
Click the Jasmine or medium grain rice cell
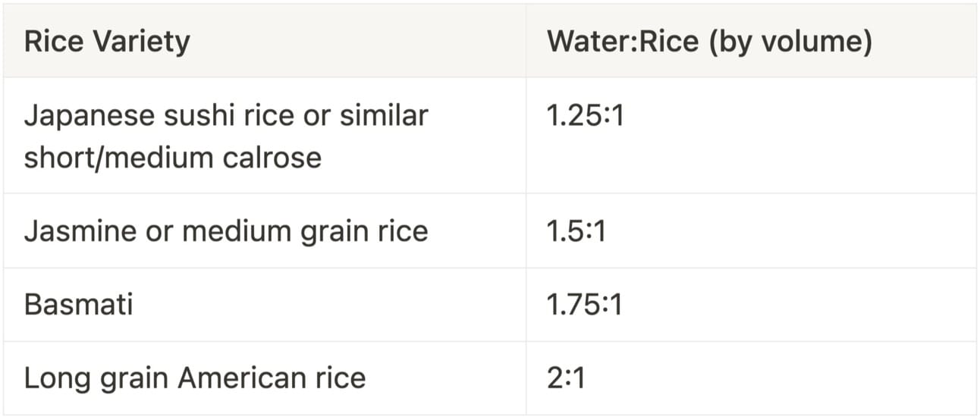[226, 231]
